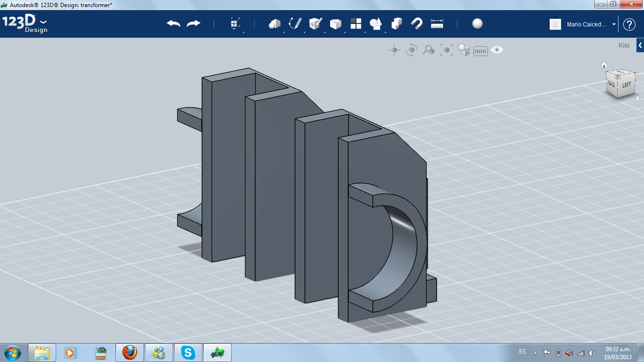Screen dimensions: 644x362
Task: Open the Material sphere tool
Action: (478, 24)
